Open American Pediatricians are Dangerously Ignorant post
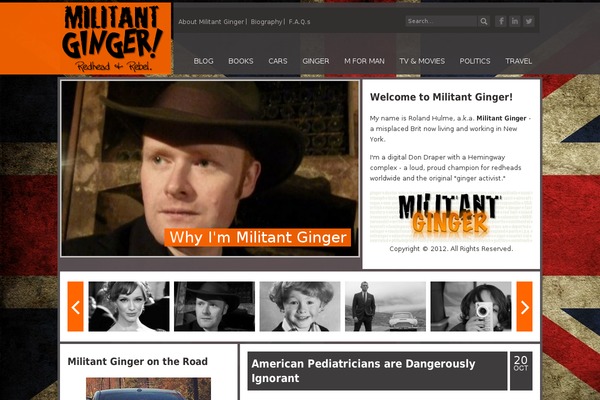 pyautogui.click(x=363, y=371)
